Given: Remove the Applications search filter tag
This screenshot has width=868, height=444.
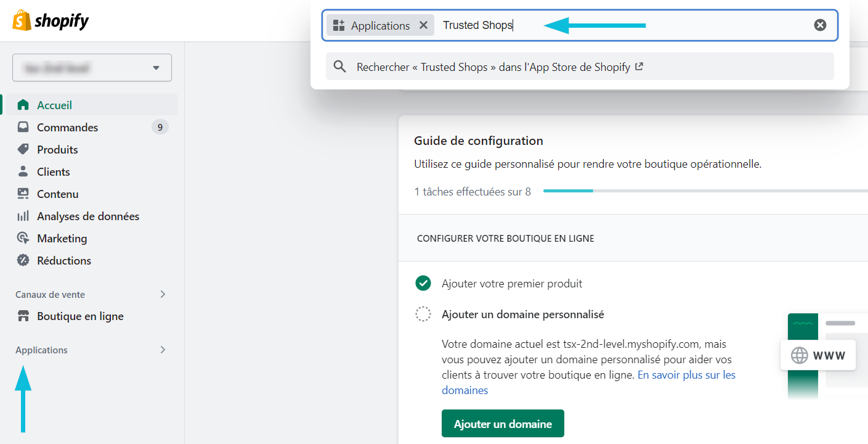Looking at the screenshot, I should click(423, 25).
